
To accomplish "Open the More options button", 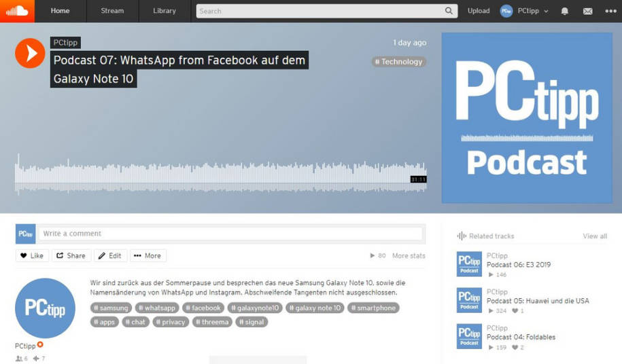I will pyautogui.click(x=148, y=255).
